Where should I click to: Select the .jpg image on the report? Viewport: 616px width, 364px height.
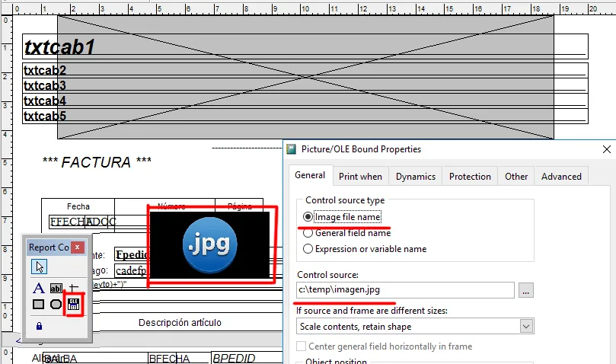click(209, 245)
